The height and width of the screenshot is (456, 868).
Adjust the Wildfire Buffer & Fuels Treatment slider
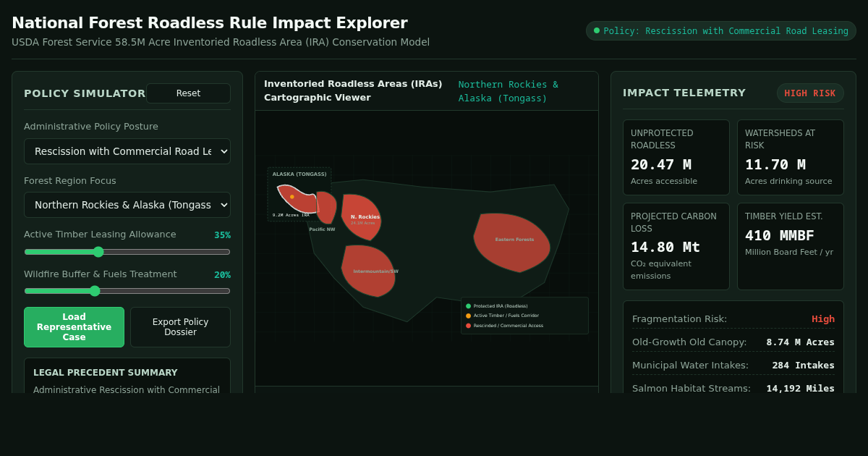(127, 291)
